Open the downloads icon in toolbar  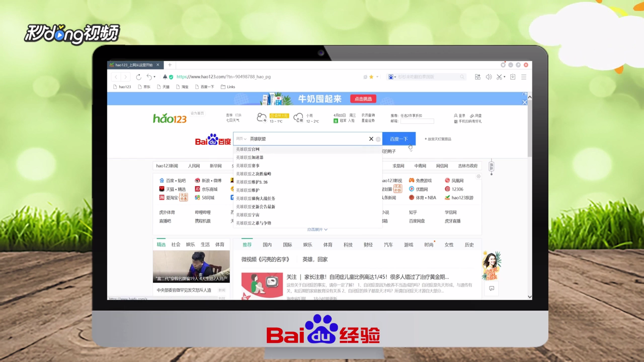(x=513, y=77)
